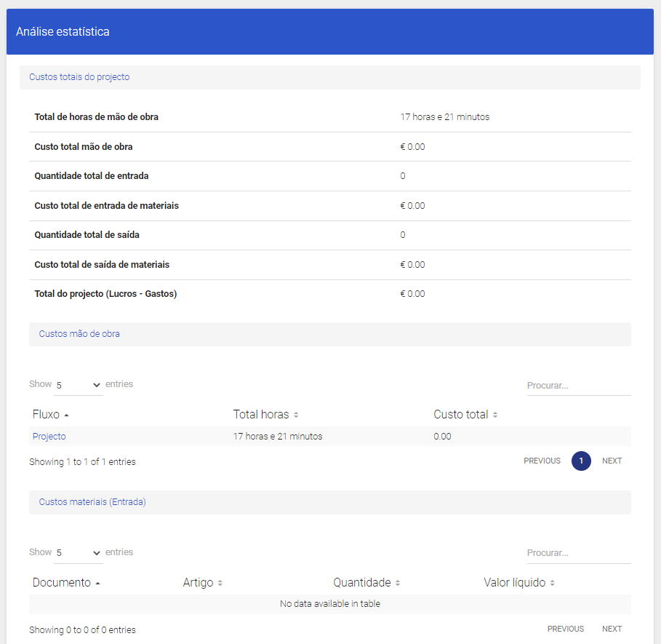Image resolution: width=661 pixels, height=644 pixels.
Task: Open entries dropdown in materiais Entrada table
Action: pos(78,553)
